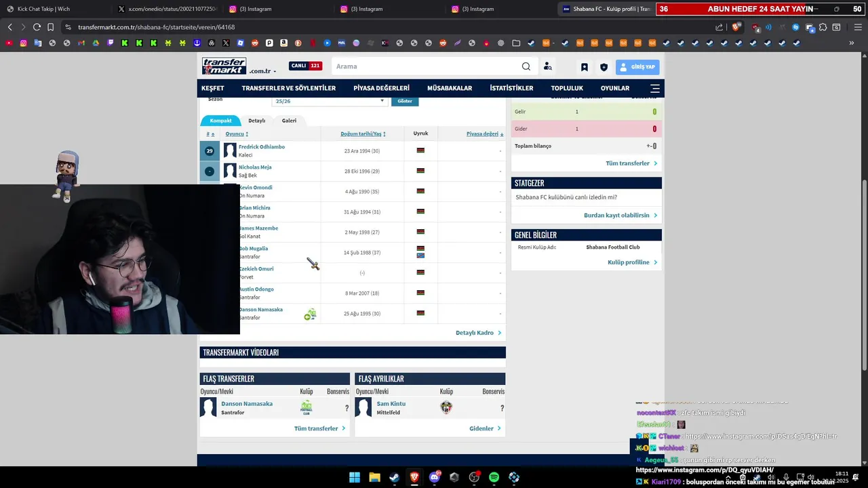Click the magnifying glass search icon
The image size is (868, 488).
(526, 66)
